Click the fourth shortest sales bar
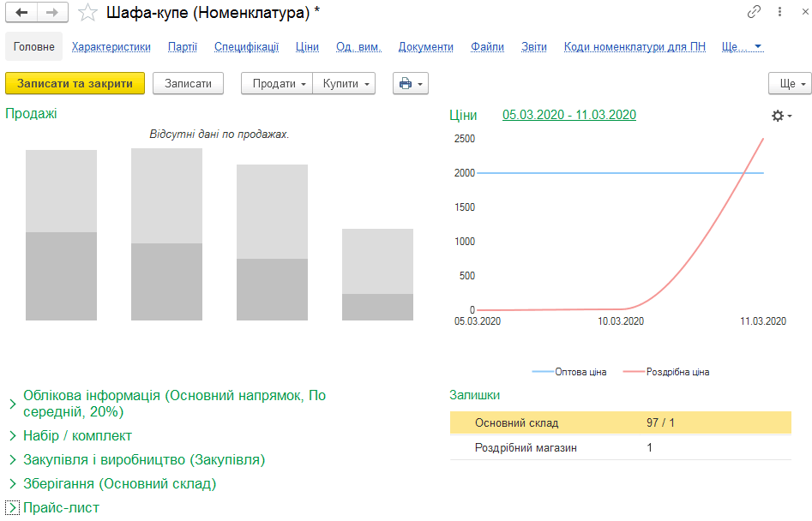The image size is (812, 521). coord(377,274)
